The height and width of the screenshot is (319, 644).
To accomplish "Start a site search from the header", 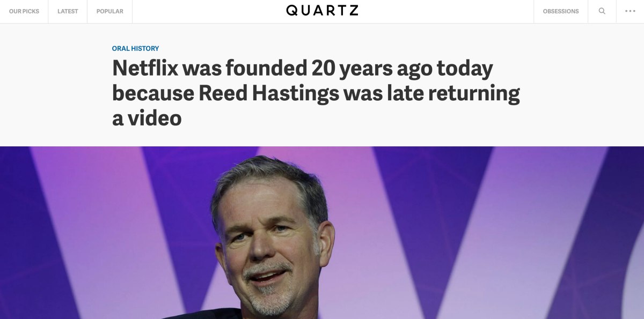I will pyautogui.click(x=602, y=11).
